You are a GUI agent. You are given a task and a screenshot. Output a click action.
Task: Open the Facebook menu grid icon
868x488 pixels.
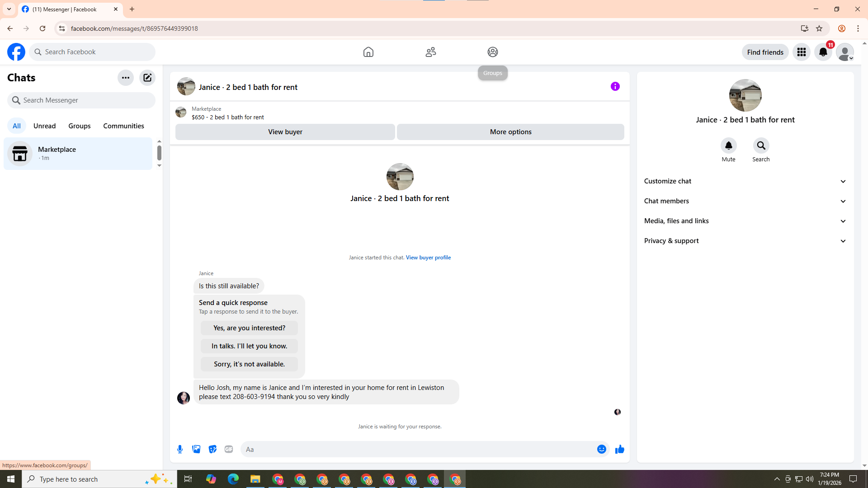802,52
